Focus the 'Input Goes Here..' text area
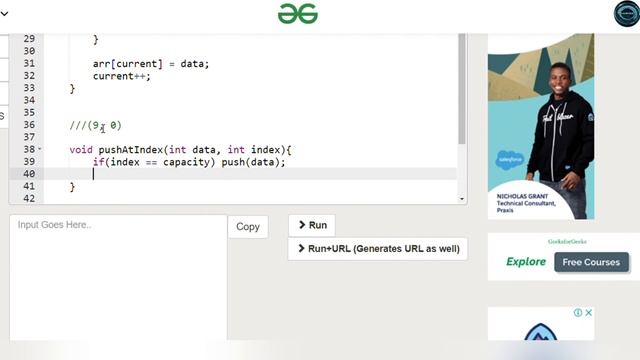This screenshot has height=360, width=640. click(118, 278)
